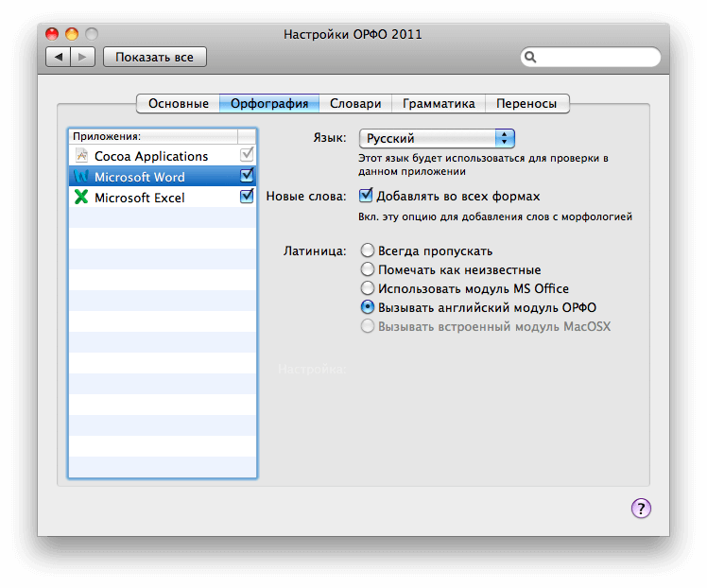Click the 'Приложения:' column header
Image resolution: width=707 pixels, height=588 pixels.
tap(153, 137)
